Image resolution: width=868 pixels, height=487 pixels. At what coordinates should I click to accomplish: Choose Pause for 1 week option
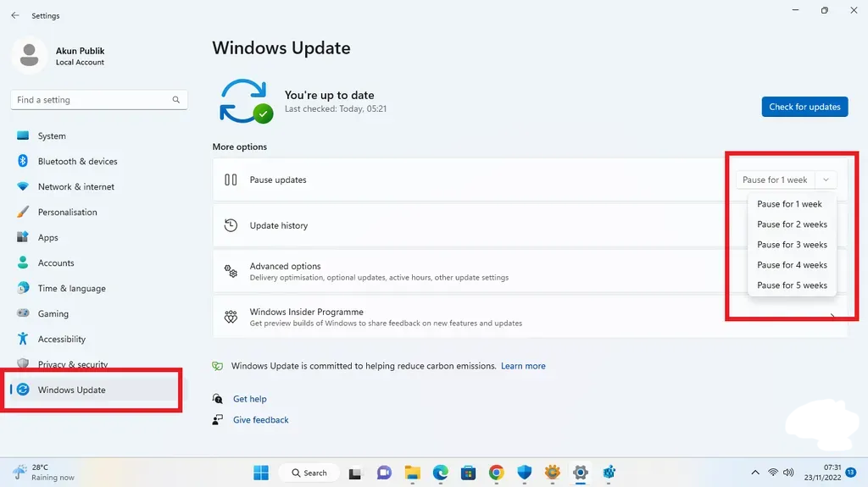[792, 204]
